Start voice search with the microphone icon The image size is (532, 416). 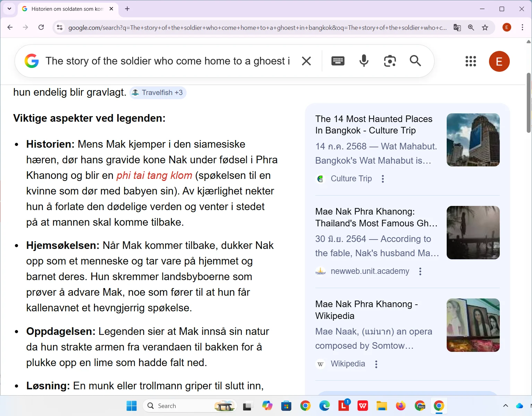pyautogui.click(x=363, y=61)
